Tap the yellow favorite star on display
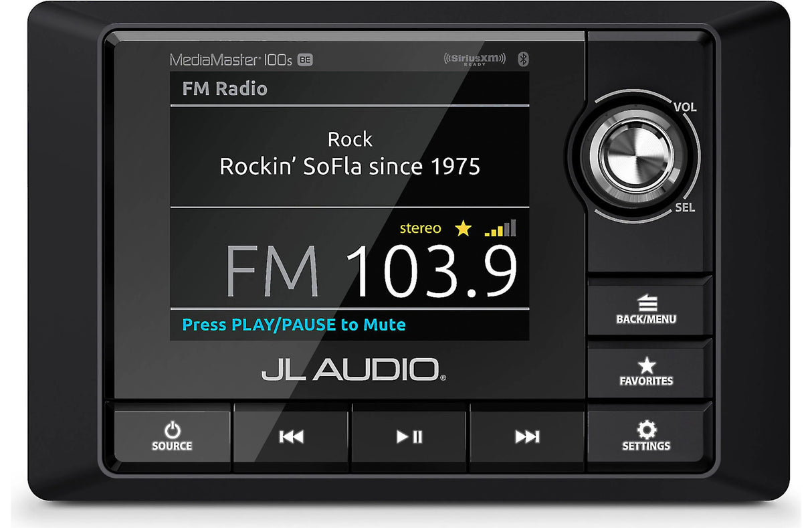The height and width of the screenshot is (528, 812). 463,229
